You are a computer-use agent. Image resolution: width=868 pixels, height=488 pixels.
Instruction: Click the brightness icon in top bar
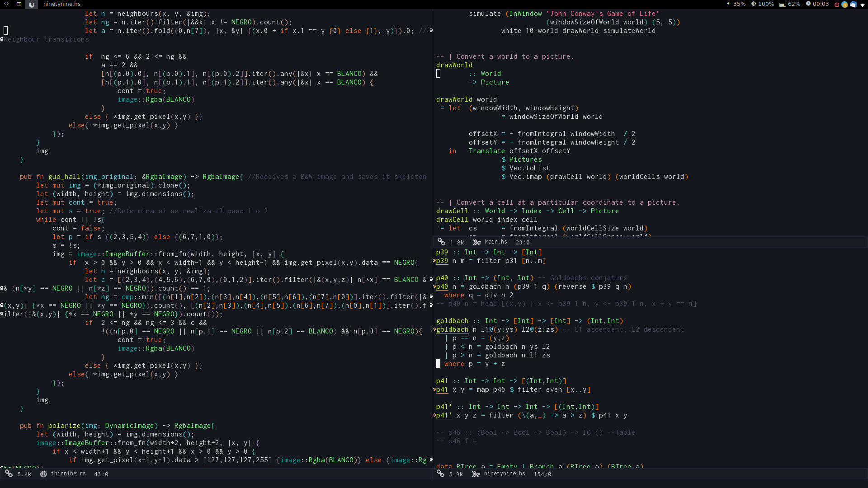coord(754,4)
